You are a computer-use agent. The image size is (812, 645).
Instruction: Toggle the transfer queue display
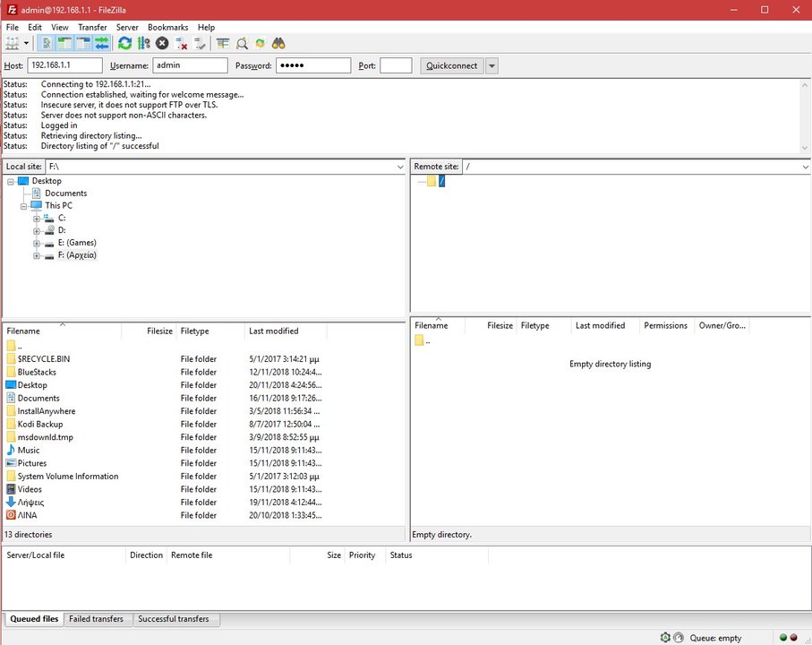pyautogui.click(x=101, y=43)
